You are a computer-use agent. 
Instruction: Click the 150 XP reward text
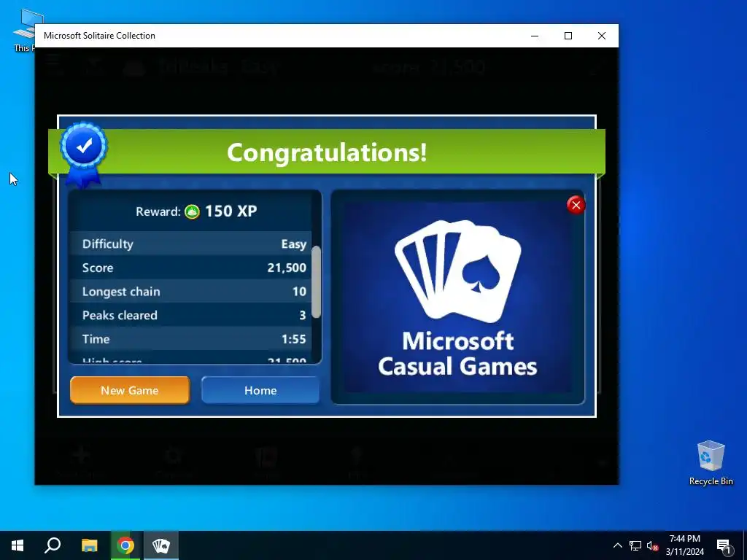[x=231, y=211]
